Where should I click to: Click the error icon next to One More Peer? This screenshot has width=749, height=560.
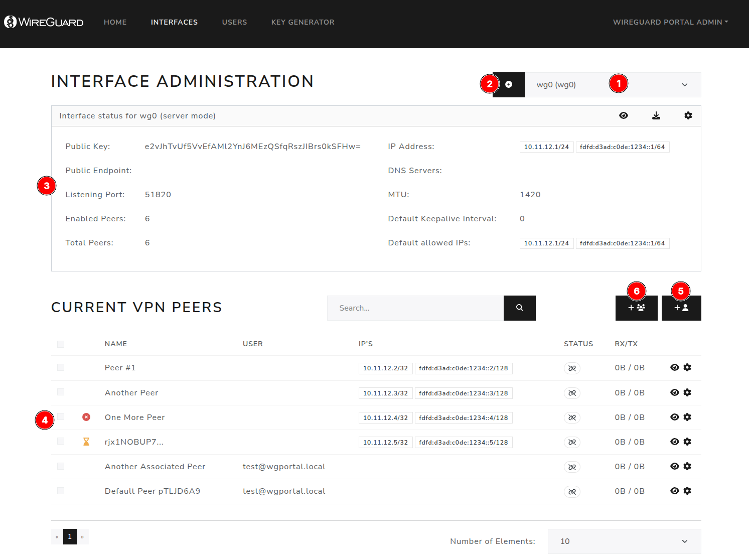point(86,417)
